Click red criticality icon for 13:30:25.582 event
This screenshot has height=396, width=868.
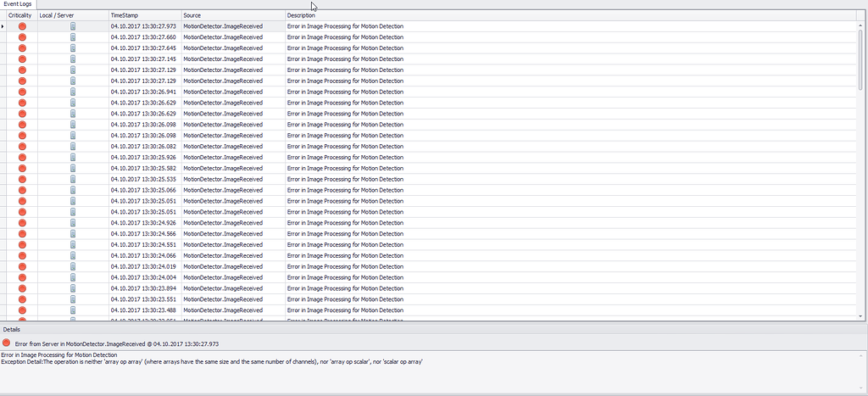coord(22,168)
